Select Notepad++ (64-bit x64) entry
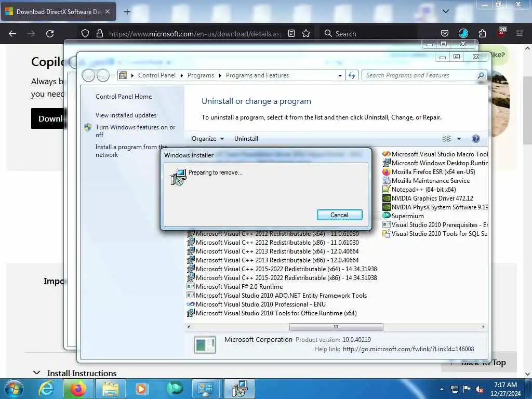This screenshot has width=532, height=399. [419, 189]
